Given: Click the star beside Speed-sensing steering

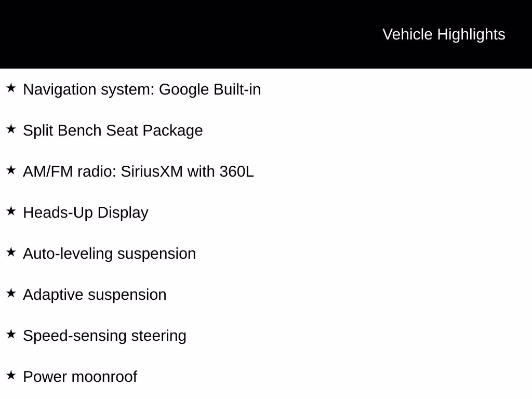Looking at the screenshot, I should pyautogui.click(x=11, y=335).
